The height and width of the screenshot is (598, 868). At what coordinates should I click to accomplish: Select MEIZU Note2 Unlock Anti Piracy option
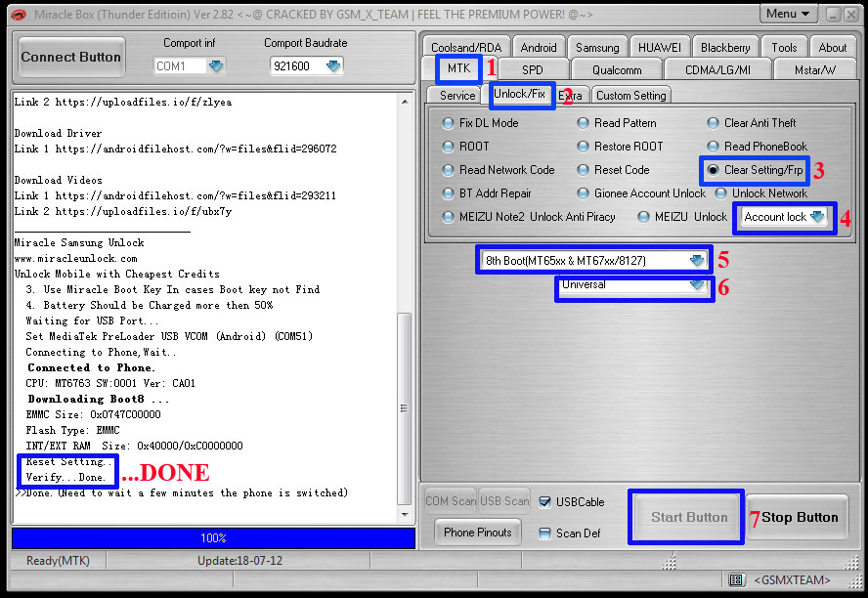(448, 217)
